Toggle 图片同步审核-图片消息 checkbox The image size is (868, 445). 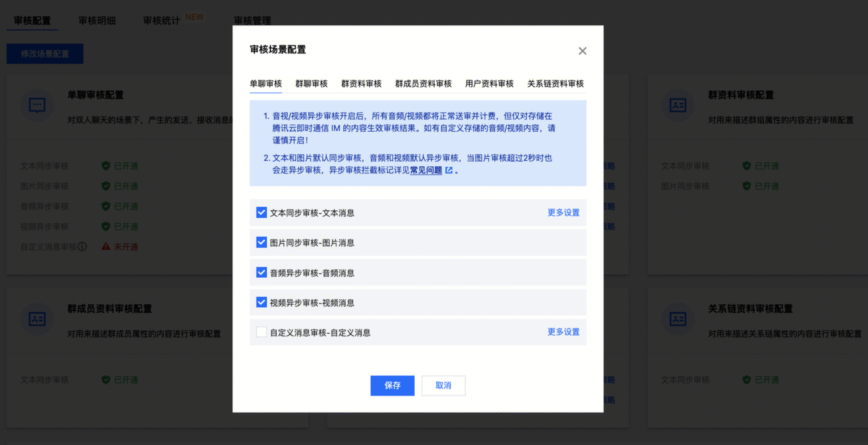coord(261,242)
